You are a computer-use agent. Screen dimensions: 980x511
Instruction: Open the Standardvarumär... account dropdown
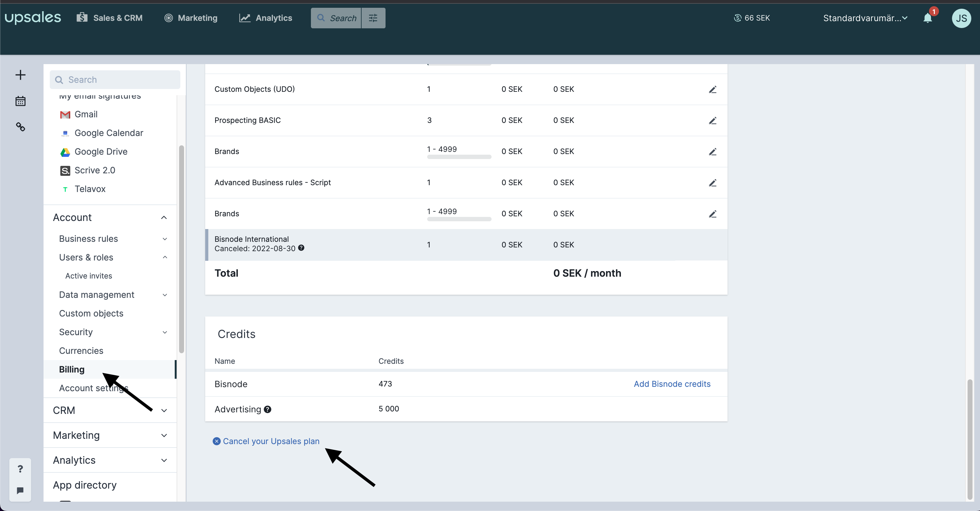pos(866,18)
